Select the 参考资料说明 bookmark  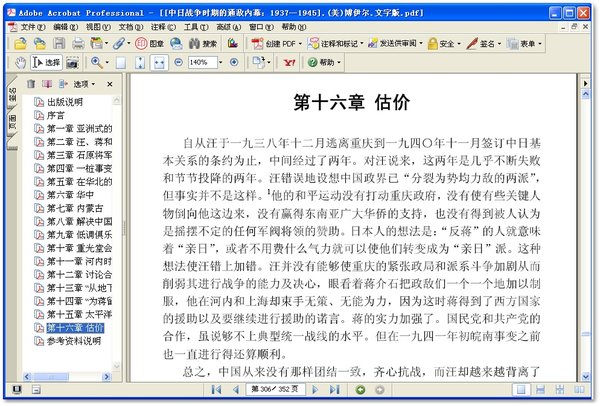[74, 341]
